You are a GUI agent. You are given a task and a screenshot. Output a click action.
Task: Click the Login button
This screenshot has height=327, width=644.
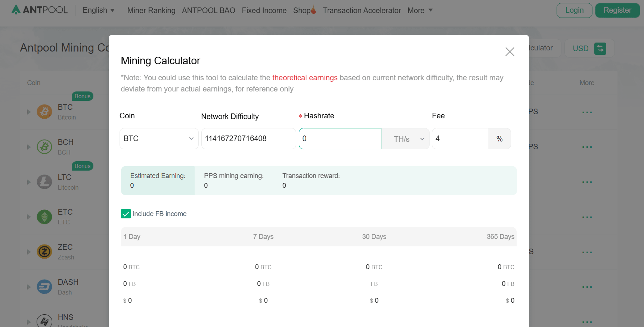click(574, 10)
